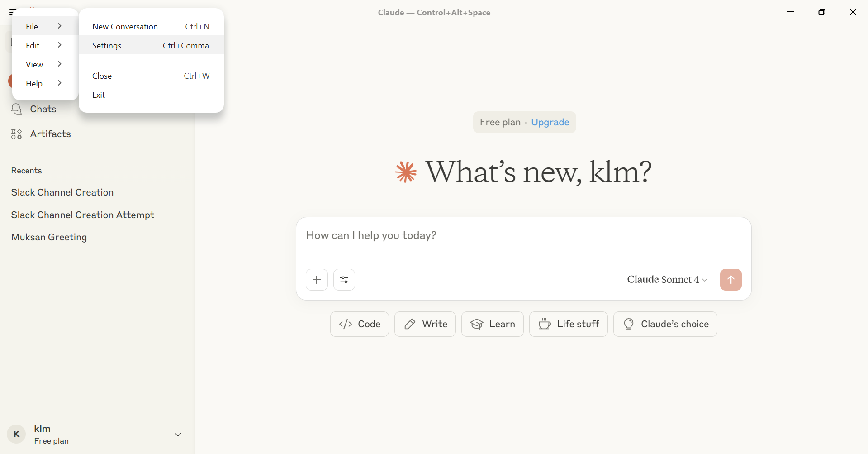Click the Recents heading
This screenshot has height=454, width=868.
(x=27, y=171)
